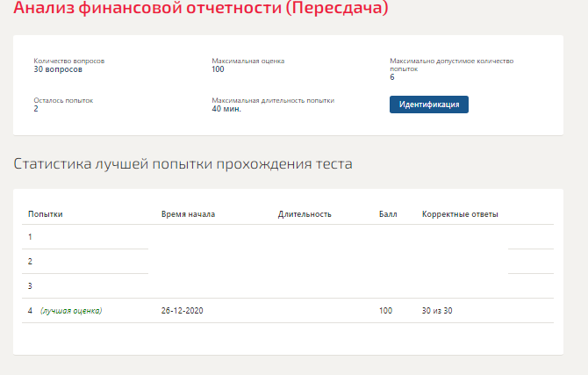Click the Корректные ответы column header
588x375 pixels.
pos(460,214)
